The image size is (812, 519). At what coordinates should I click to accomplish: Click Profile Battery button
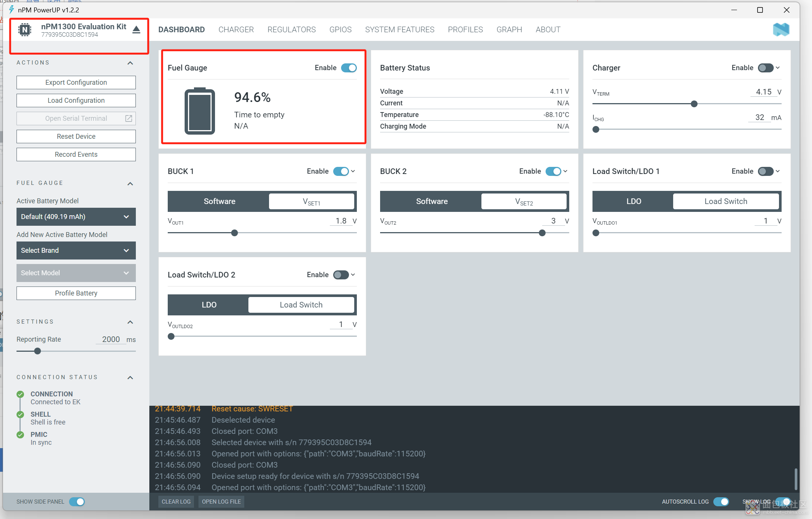[76, 293]
